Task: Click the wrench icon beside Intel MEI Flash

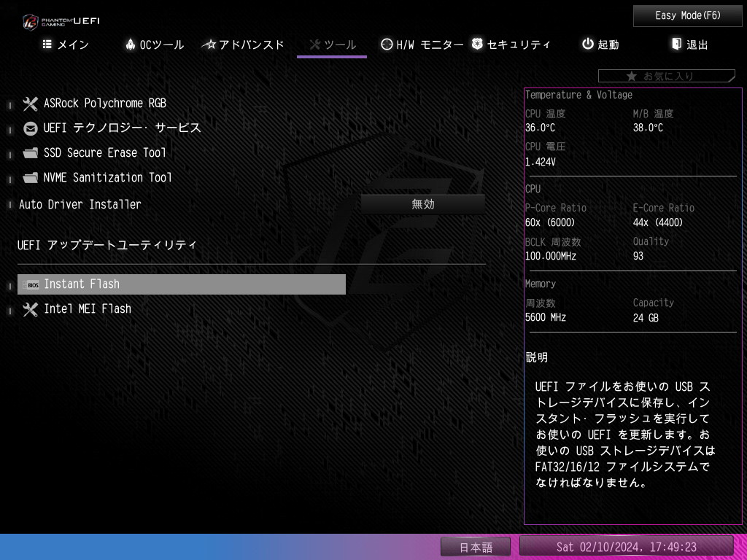Action: click(x=30, y=309)
